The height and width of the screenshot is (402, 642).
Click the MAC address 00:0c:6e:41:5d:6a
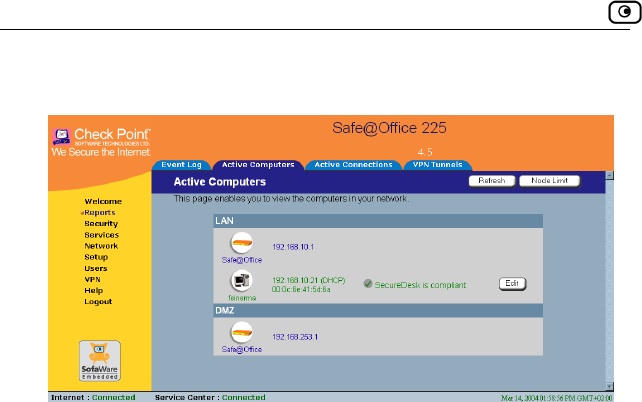tap(301, 289)
